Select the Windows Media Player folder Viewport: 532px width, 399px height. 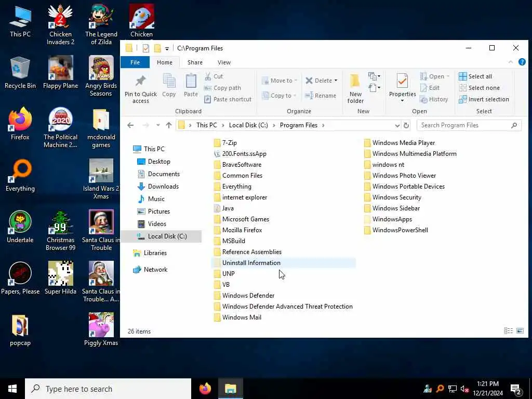click(x=400, y=143)
